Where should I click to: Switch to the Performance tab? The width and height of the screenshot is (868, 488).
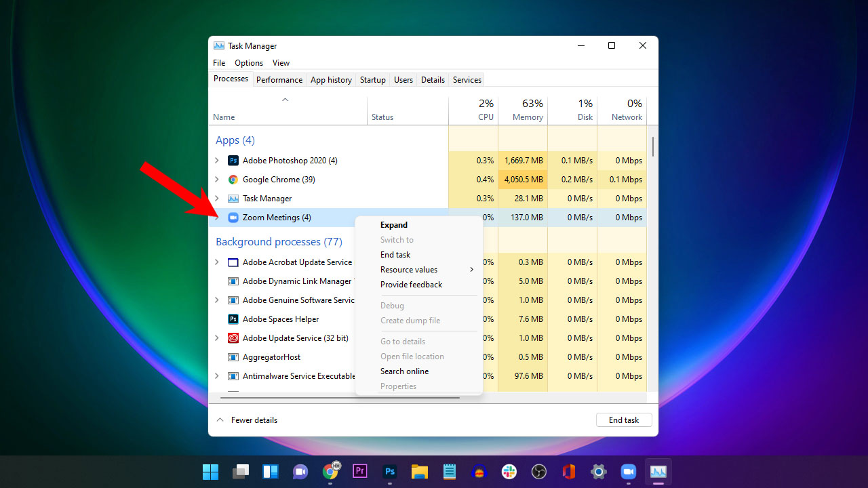pos(279,79)
